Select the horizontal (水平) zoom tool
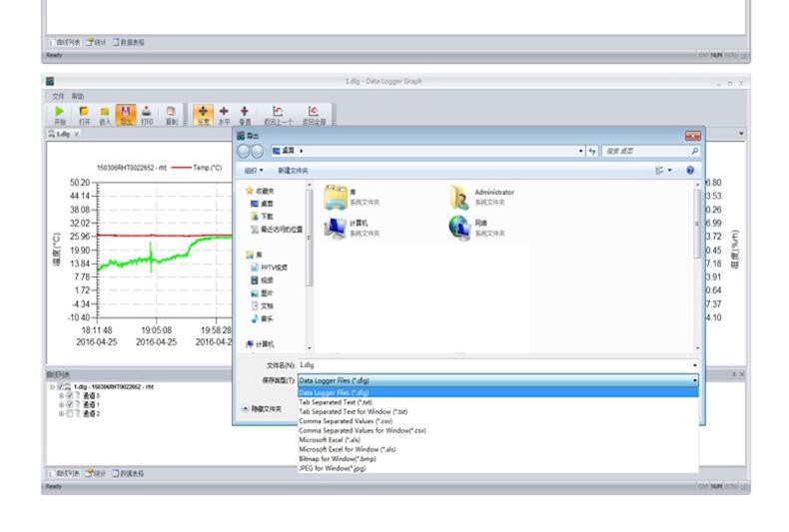This screenshot has width=789, height=532. click(x=224, y=113)
